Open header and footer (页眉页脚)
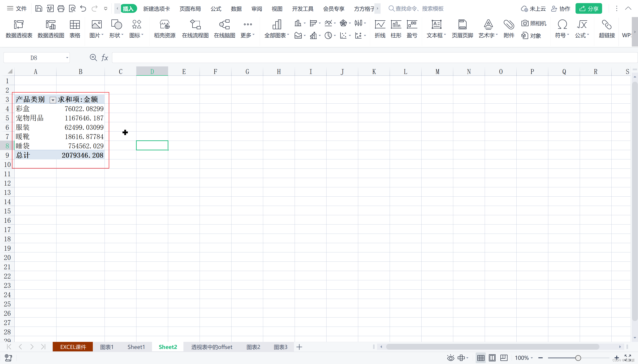638x364 pixels. [x=462, y=29]
